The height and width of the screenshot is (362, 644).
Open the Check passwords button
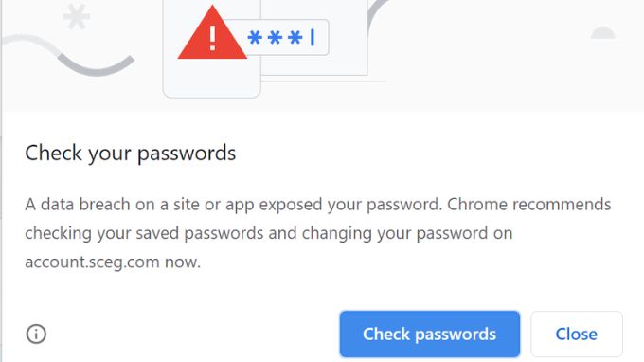[x=430, y=335]
